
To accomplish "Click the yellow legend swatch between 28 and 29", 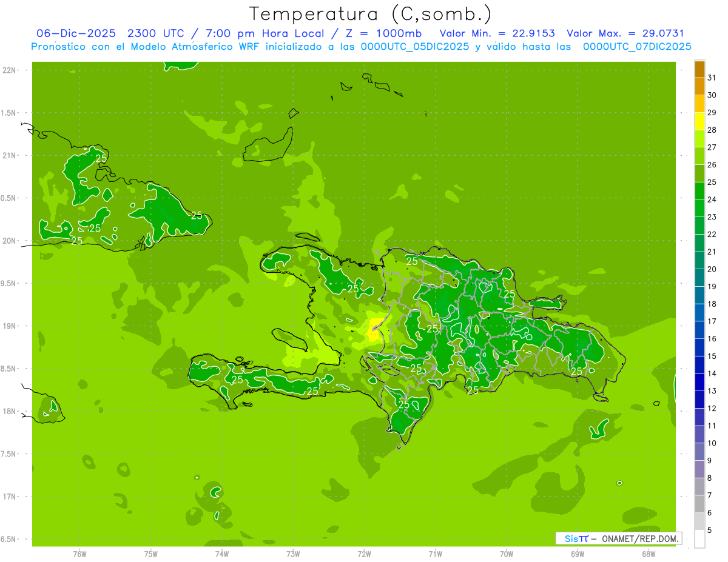I will 699,121.
